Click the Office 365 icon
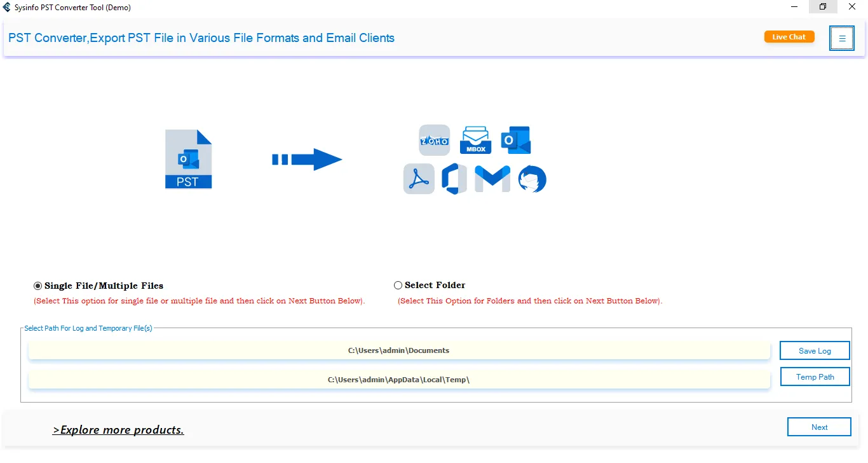868x463 pixels. 454,179
